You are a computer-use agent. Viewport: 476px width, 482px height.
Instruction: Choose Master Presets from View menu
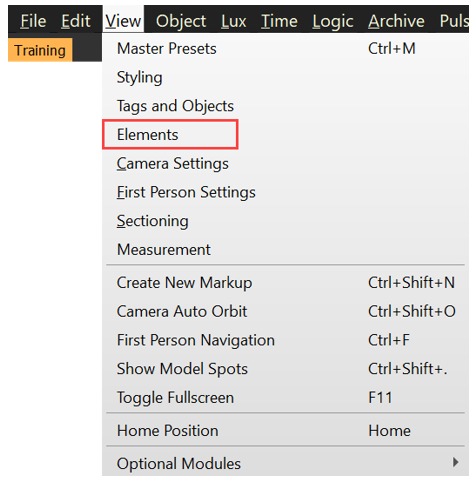(x=285, y=49)
